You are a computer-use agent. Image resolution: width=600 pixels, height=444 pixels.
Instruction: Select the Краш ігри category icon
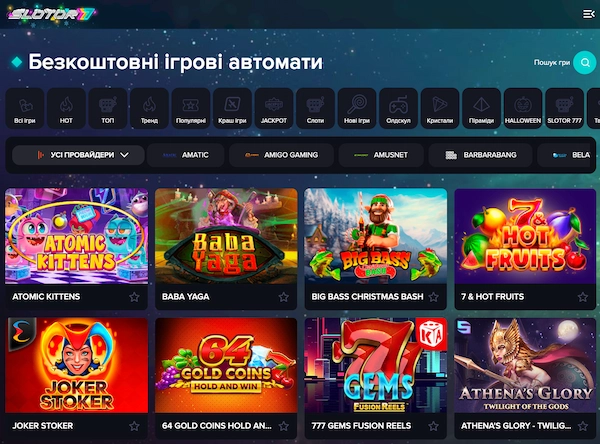pyautogui.click(x=232, y=108)
